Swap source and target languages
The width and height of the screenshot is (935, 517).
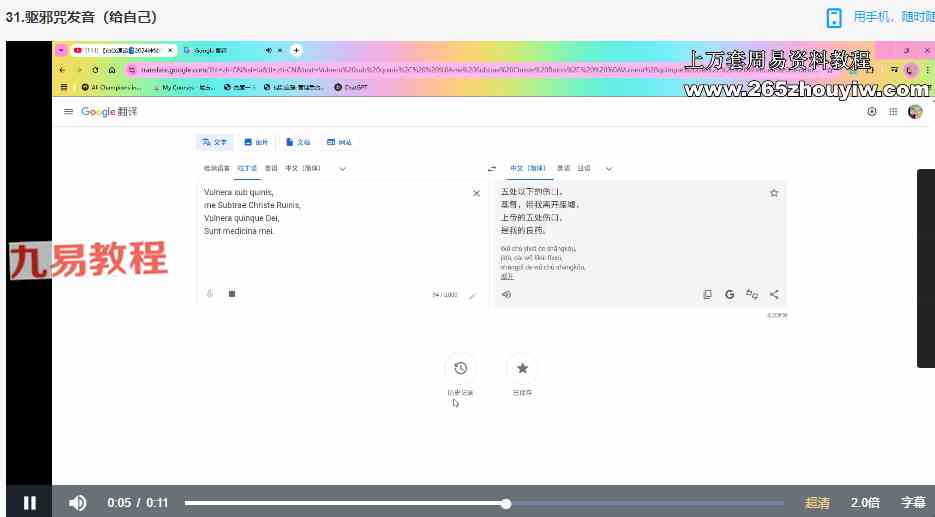coord(491,169)
